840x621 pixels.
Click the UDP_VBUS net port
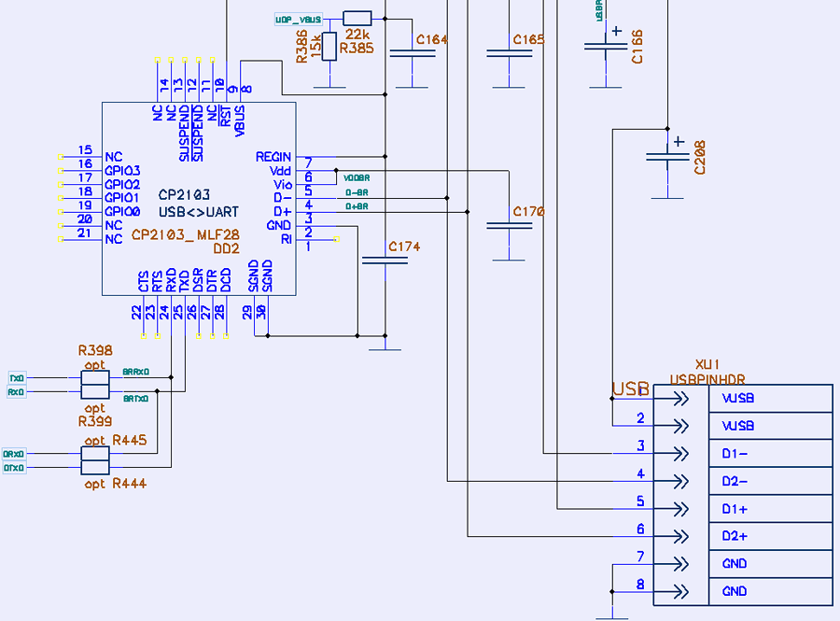[x=299, y=20]
